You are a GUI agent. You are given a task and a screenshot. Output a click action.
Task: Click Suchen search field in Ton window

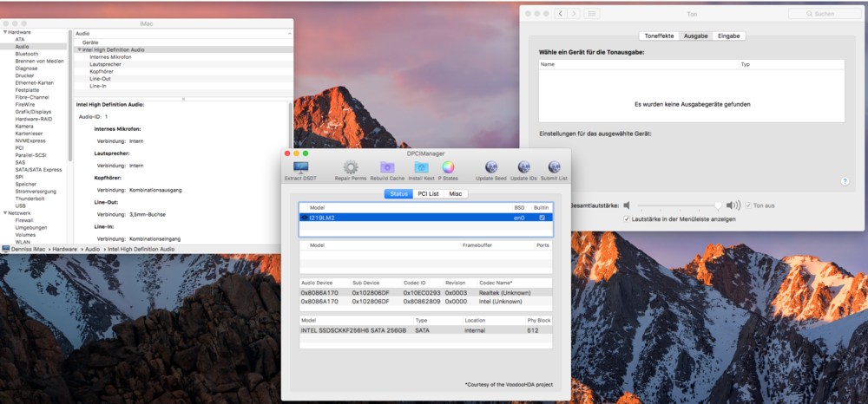826,14
